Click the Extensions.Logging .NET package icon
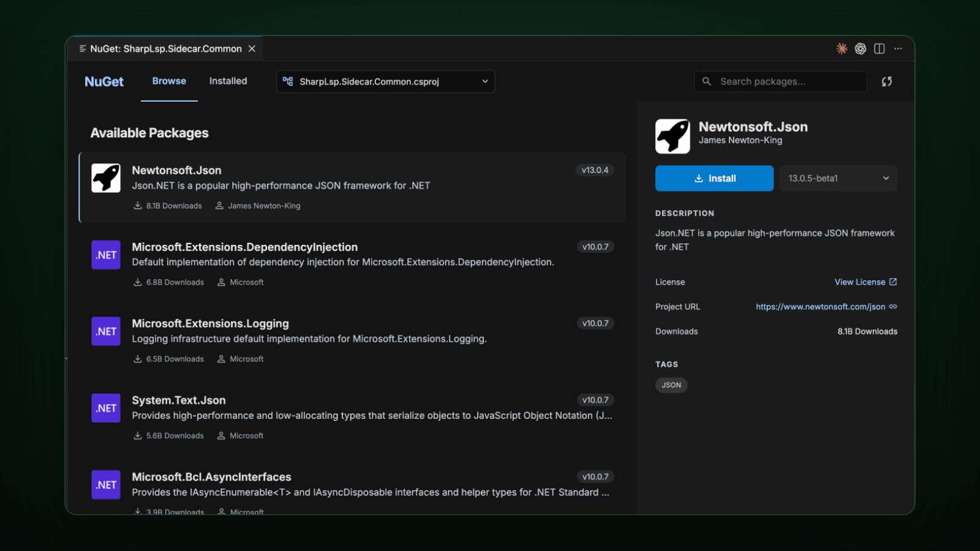Viewport: 980px width, 551px height. pos(106,331)
